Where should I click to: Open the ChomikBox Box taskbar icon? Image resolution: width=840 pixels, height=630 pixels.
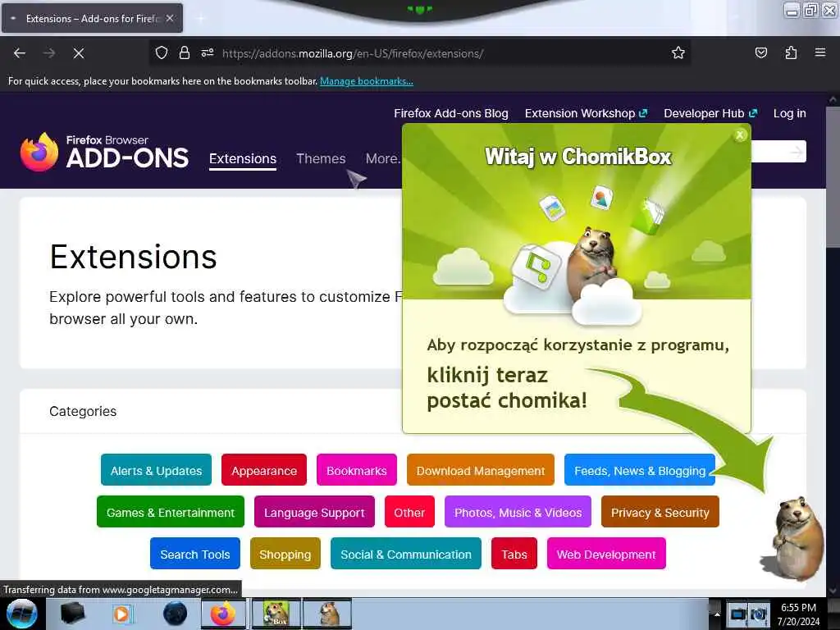276,614
